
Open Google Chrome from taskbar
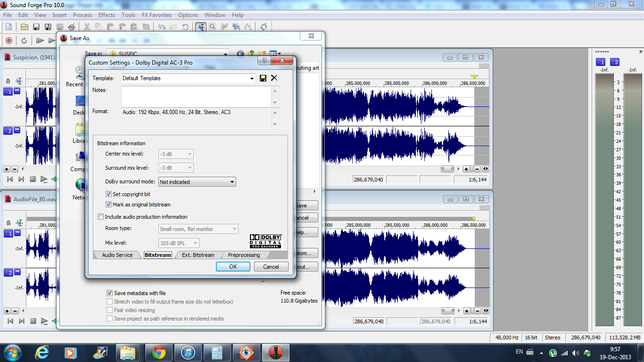pyautogui.click(x=158, y=352)
